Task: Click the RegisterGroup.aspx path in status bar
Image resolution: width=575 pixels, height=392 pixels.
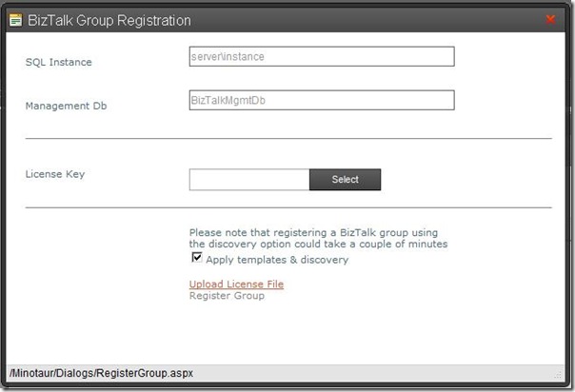Action: pyautogui.click(x=101, y=374)
